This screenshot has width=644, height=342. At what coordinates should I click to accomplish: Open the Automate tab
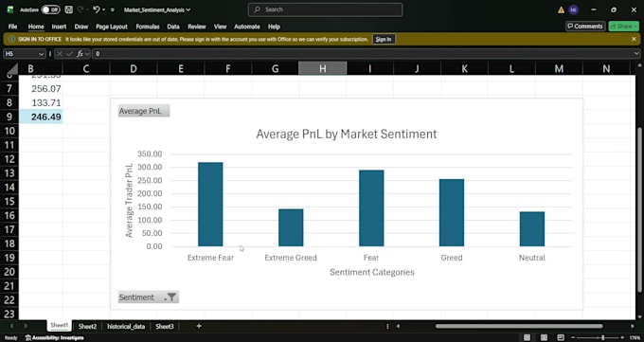[x=247, y=27]
